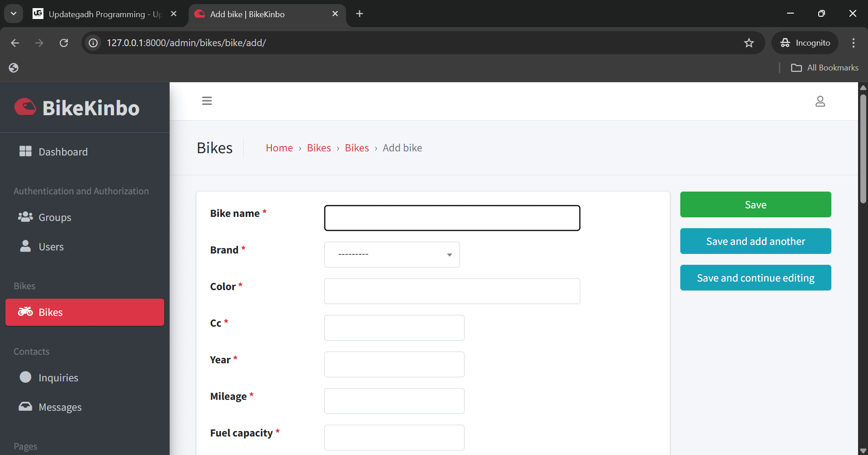The image size is (868, 455).
Task: Select the Dashboard sidebar icon
Action: (25, 151)
